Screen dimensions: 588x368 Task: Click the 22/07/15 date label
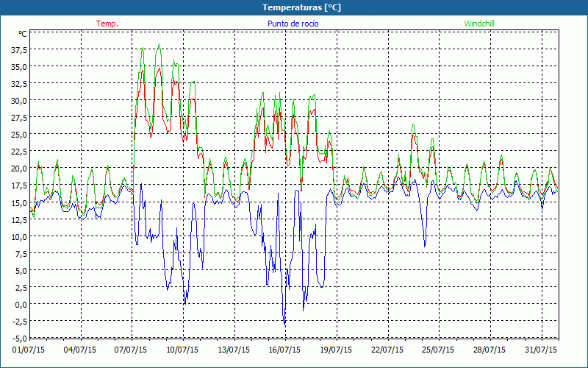point(387,350)
